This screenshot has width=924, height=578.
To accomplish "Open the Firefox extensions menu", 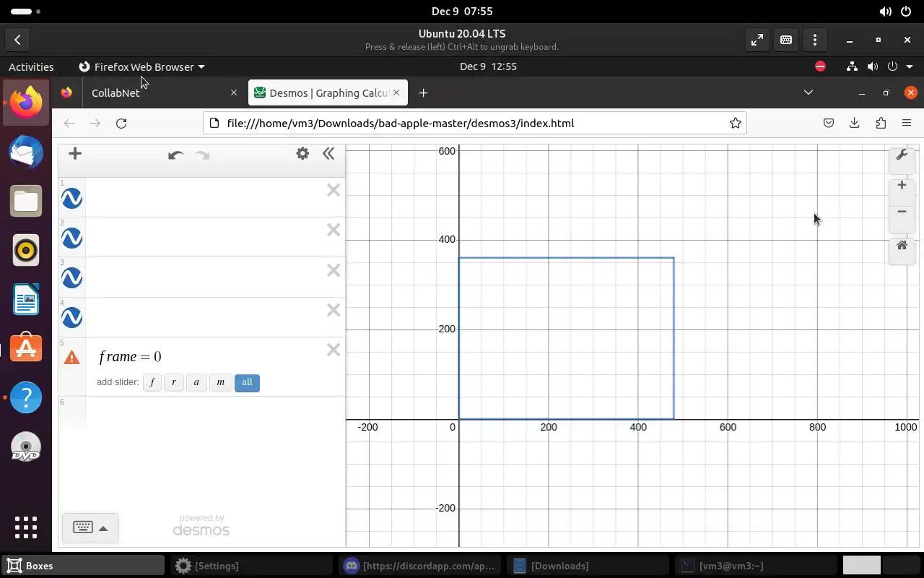I will pos(881,123).
